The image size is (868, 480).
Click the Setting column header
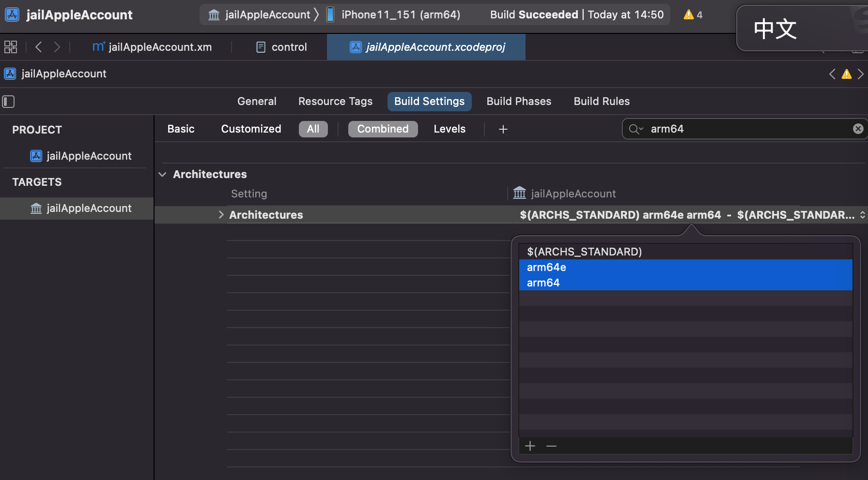pos(249,194)
